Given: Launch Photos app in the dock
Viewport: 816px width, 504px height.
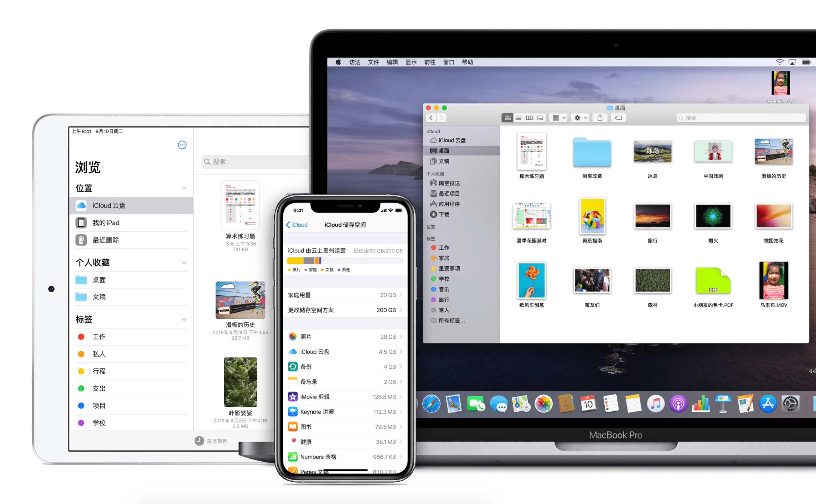Looking at the screenshot, I should coord(544,404).
